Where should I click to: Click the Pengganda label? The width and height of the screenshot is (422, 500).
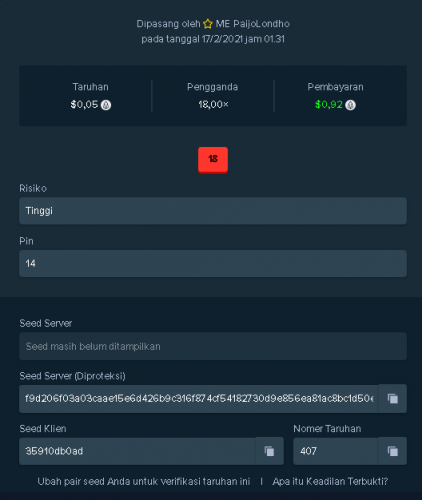(x=213, y=87)
